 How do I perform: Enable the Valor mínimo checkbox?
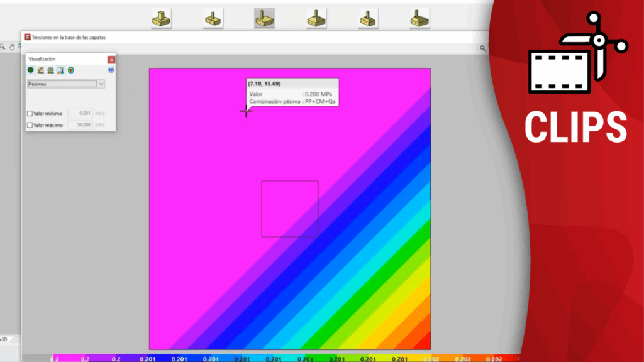[x=30, y=114]
